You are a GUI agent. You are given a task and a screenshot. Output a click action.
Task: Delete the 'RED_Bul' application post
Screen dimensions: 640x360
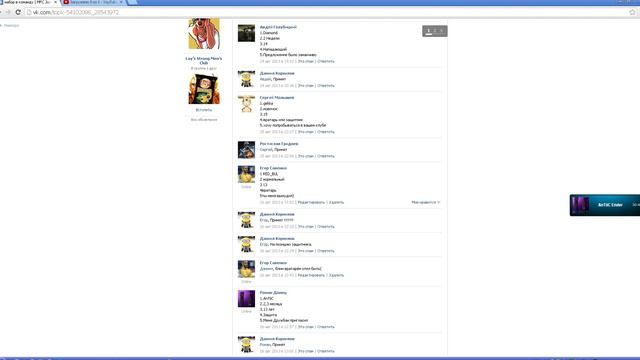coord(336,202)
